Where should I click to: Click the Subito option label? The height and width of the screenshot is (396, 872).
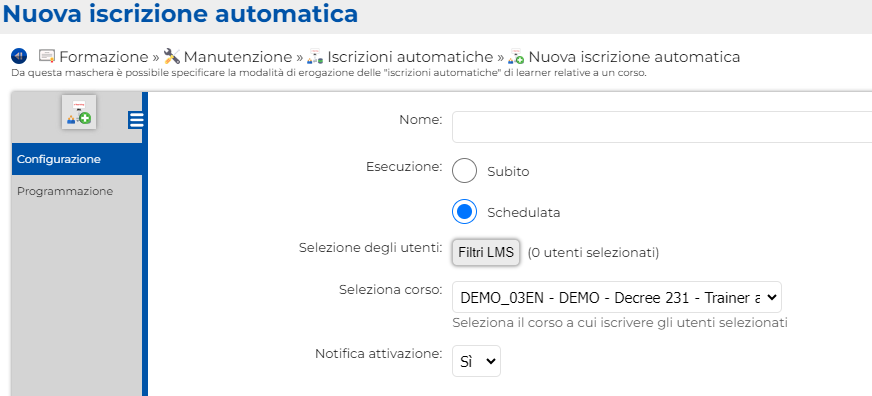point(508,172)
